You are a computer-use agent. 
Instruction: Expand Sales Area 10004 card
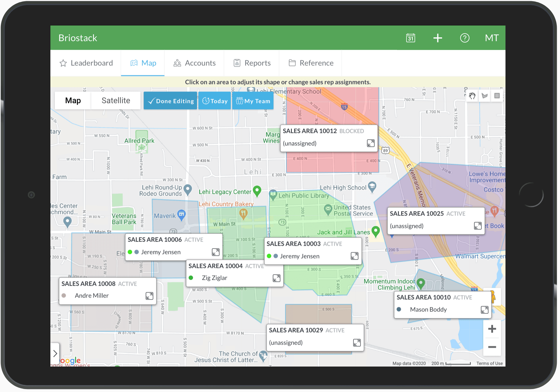(x=276, y=278)
